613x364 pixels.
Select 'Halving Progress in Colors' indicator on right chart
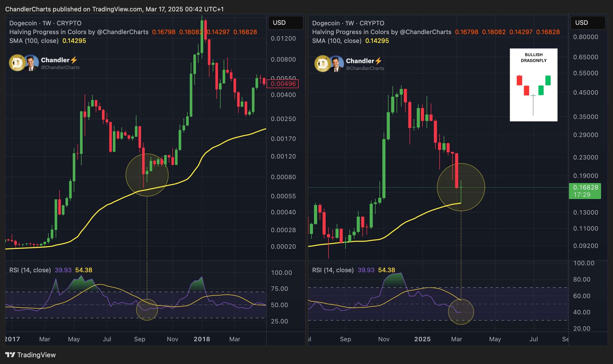[382, 32]
